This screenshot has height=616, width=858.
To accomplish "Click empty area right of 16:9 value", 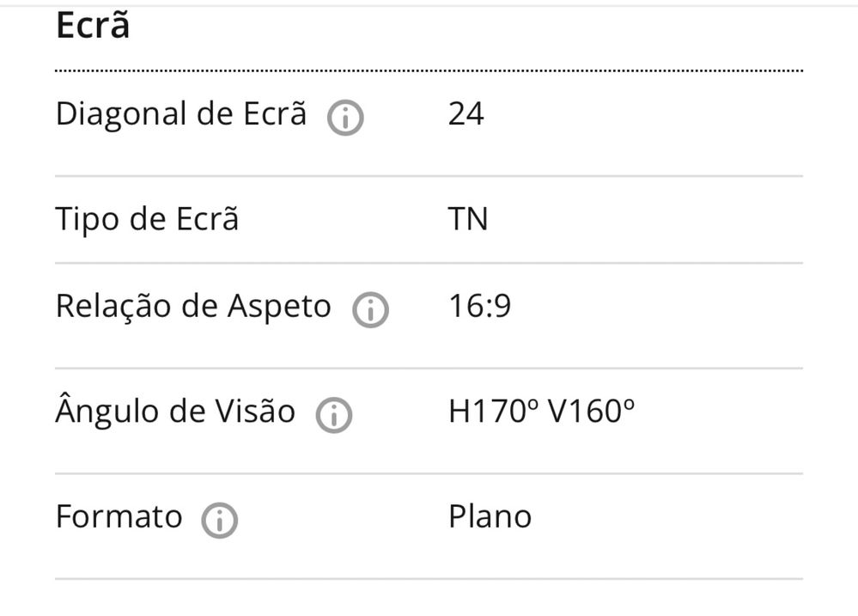I will (657, 306).
